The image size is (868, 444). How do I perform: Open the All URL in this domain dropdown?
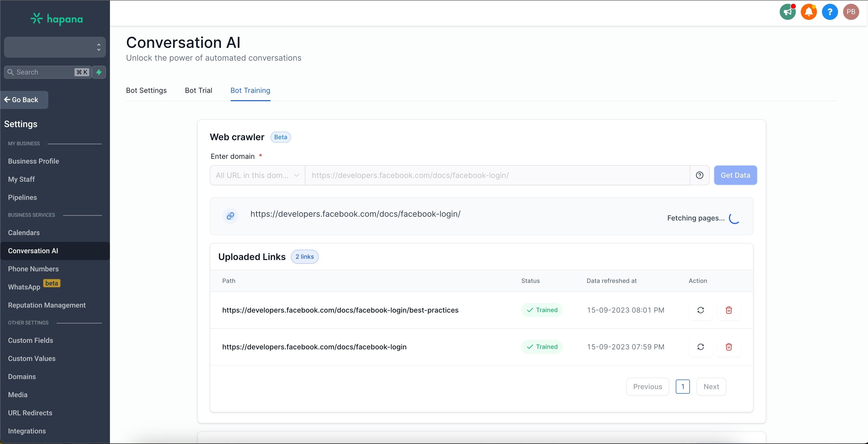point(257,175)
